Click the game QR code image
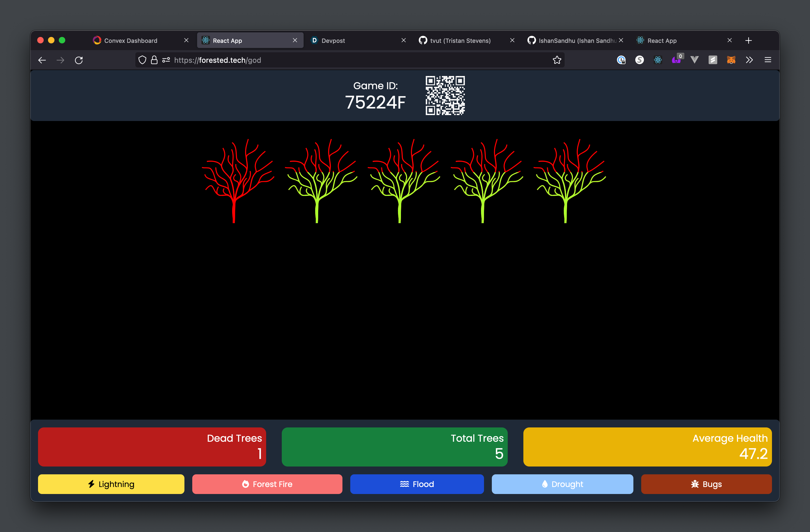Viewport: 810px width, 532px height. click(x=445, y=96)
